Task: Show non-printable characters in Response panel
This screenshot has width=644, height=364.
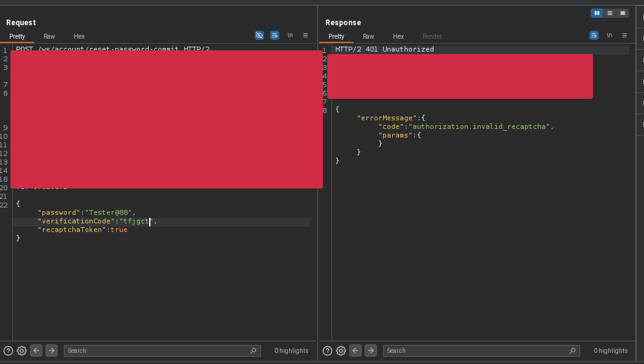Action: click(x=609, y=36)
